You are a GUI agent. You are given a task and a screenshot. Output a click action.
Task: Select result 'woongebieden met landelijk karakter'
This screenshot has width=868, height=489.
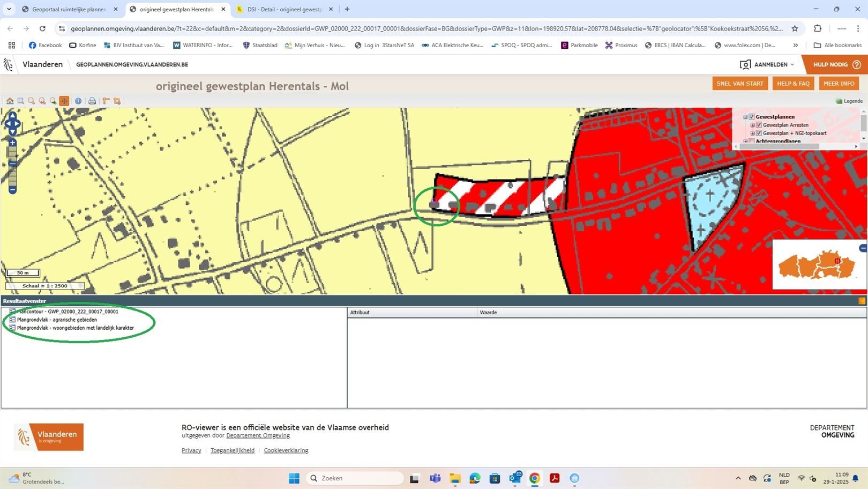click(75, 328)
